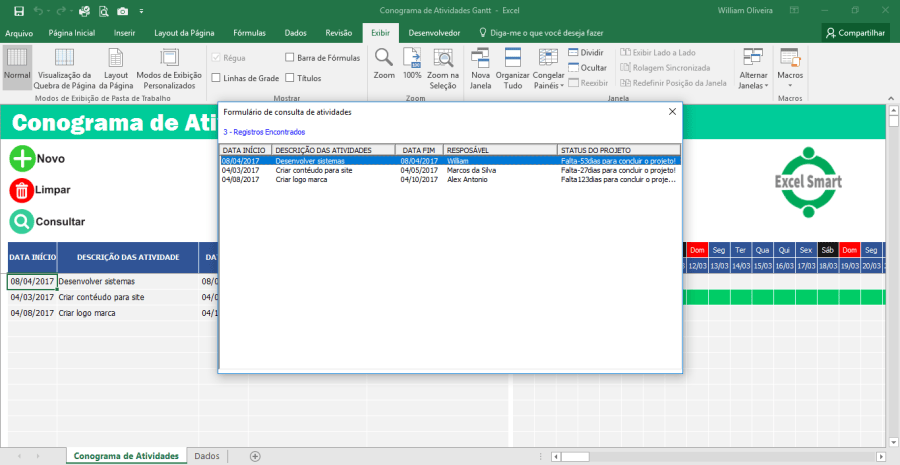Open Modos de Exibição Personalizados
This screenshot has height=465, width=900.
[169, 68]
